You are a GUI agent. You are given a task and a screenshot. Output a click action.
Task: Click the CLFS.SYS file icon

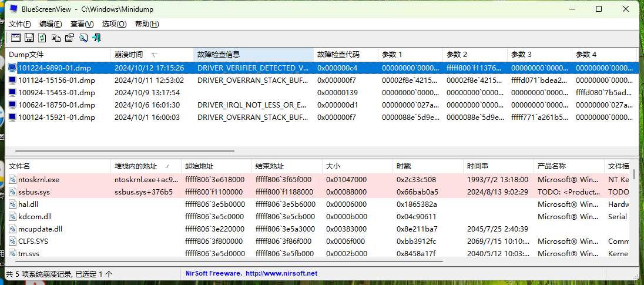[x=13, y=241]
